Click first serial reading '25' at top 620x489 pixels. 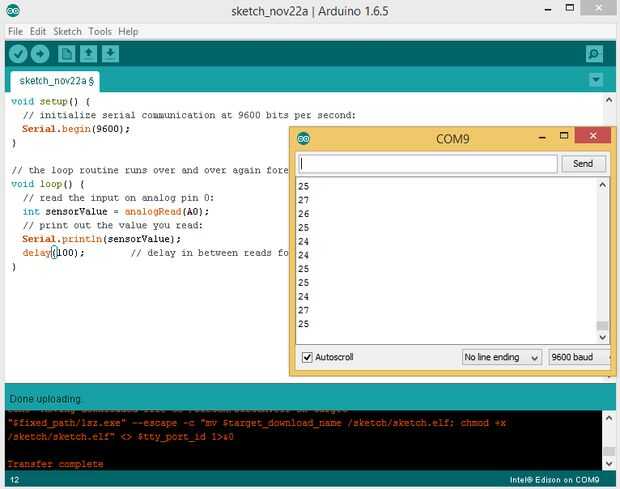[304, 186]
